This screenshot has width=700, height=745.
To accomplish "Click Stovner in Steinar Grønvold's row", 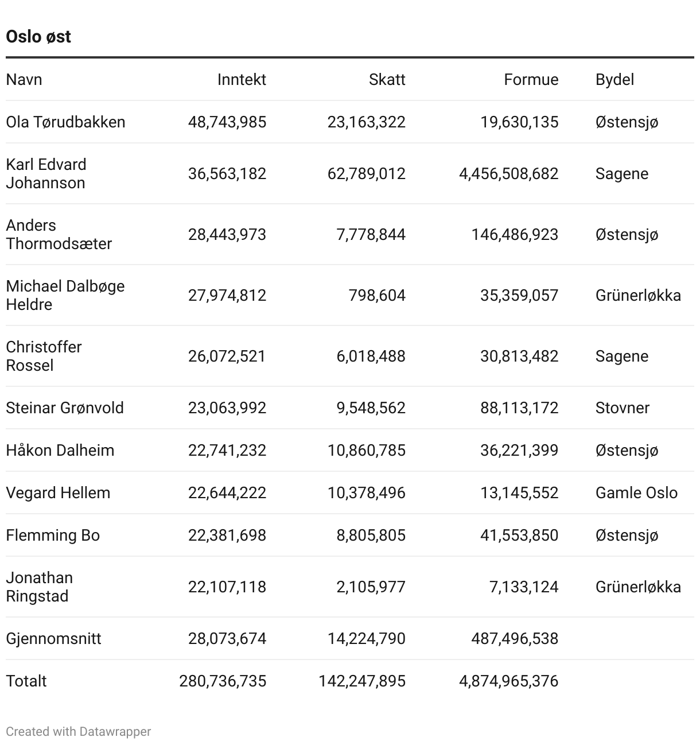I will coord(623,408).
